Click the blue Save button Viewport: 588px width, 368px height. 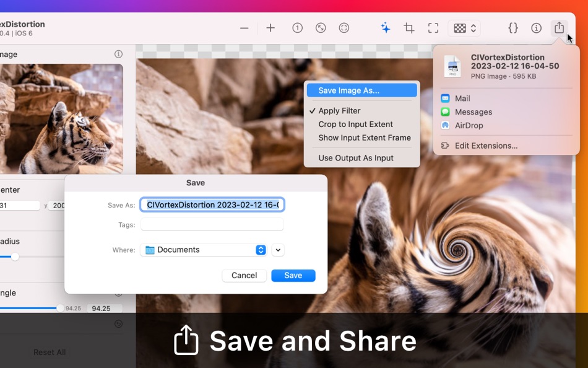coord(293,275)
